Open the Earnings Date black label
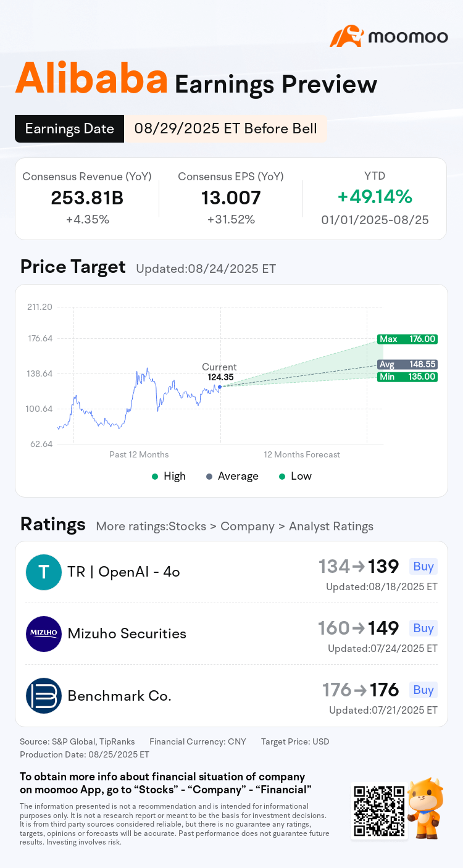463x868 pixels. [70, 128]
